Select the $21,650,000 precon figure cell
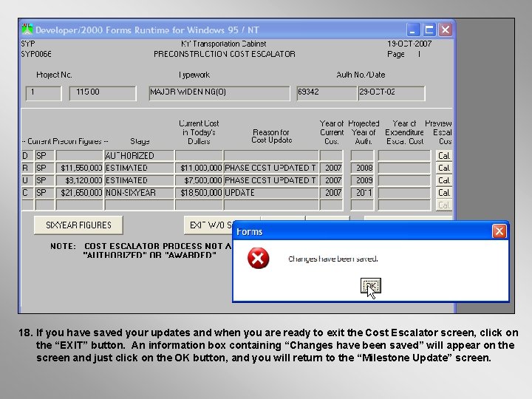Image resolution: width=532 pixels, height=399 pixels. (x=79, y=193)
